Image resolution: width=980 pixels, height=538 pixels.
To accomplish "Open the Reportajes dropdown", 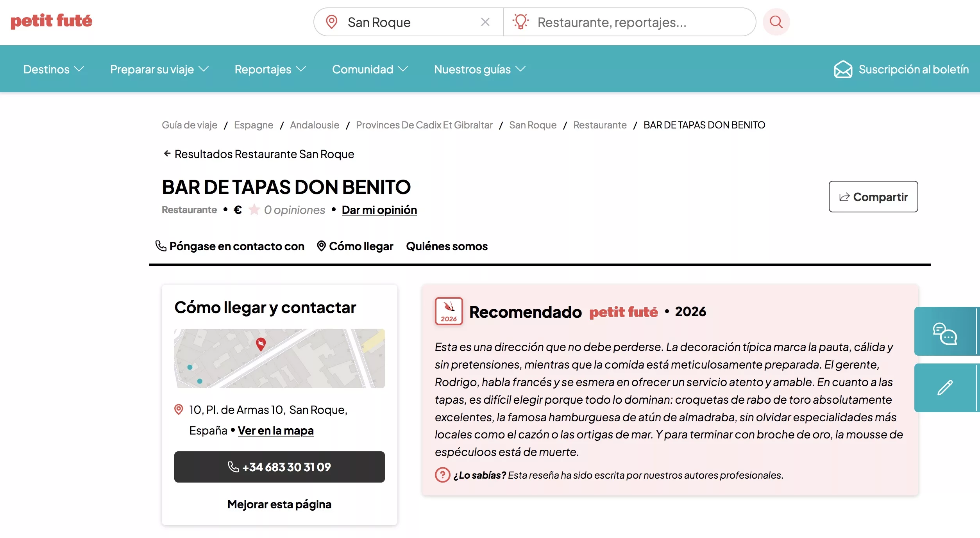I will click(270, 69).
